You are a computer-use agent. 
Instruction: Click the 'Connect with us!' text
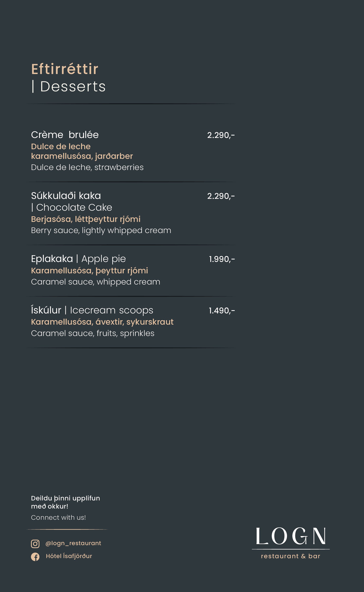[x=58, y=517]
